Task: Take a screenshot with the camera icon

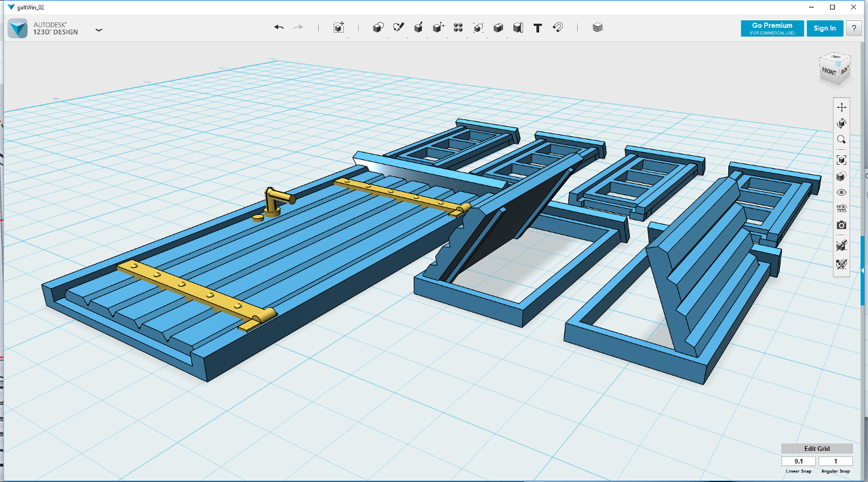Action: 842,225
